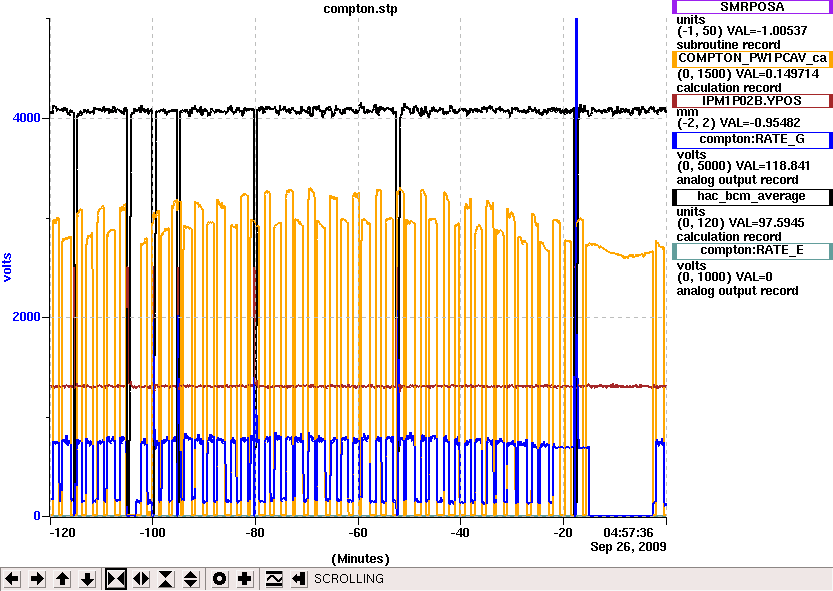The image size is (833, 591).
Task: Click the plus icon in the toolbar
Action: 244,579
